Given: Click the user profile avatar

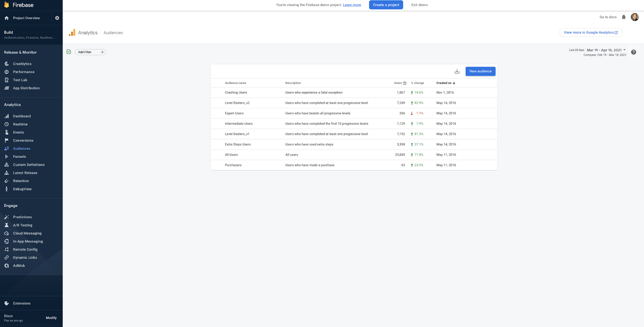Looking at the screenshot, I should pos(635,17).
